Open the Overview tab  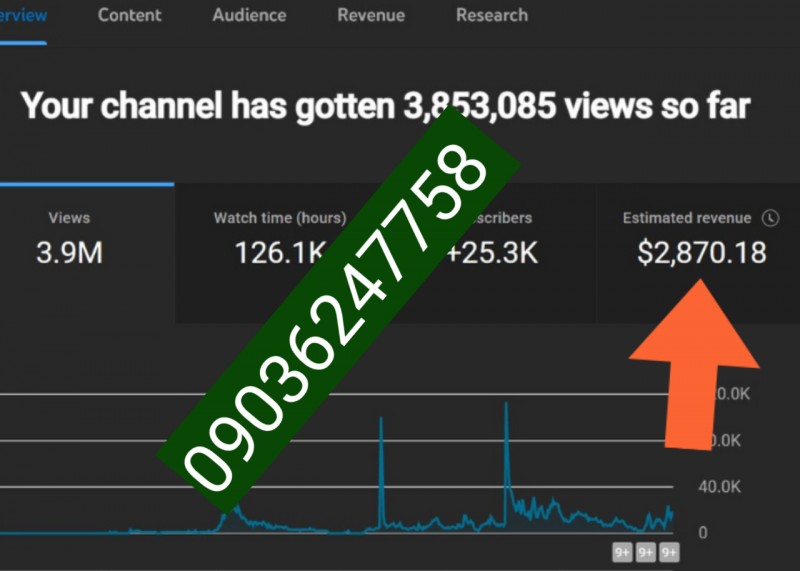pos(23,15)
